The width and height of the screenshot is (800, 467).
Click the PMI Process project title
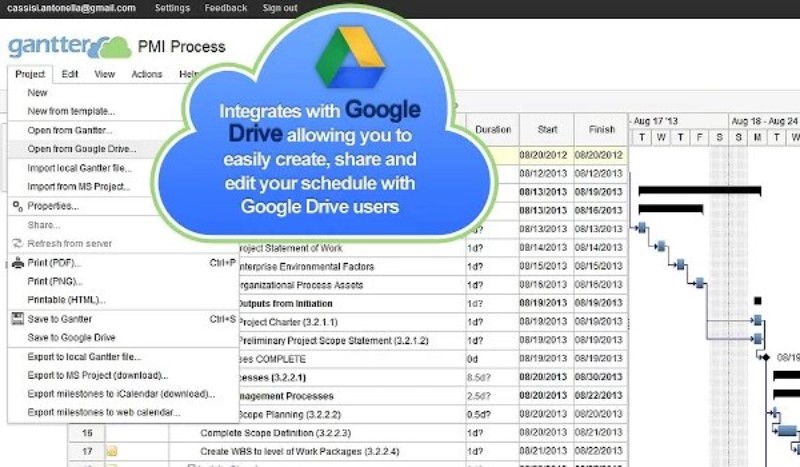click(x=182, y=47)
